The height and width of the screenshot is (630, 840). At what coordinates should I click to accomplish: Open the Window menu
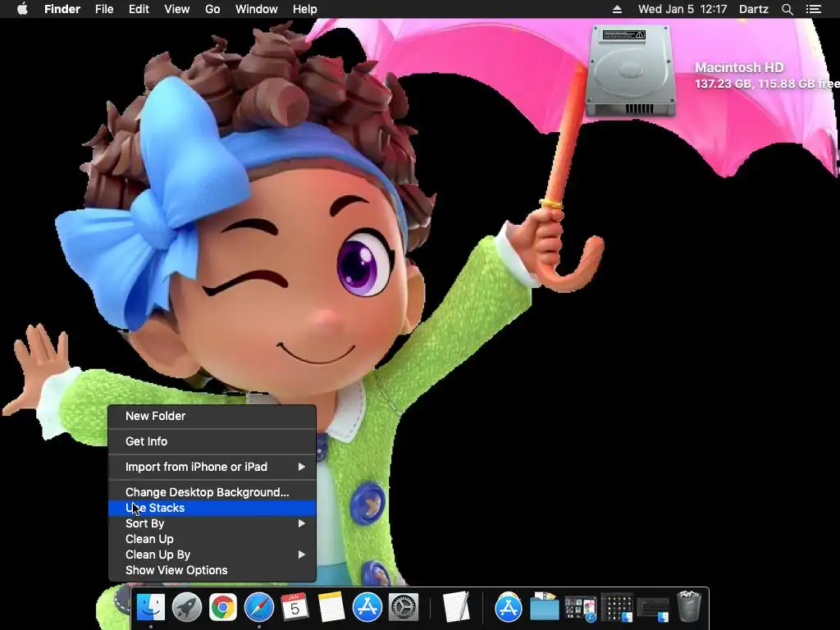point(257,9)
